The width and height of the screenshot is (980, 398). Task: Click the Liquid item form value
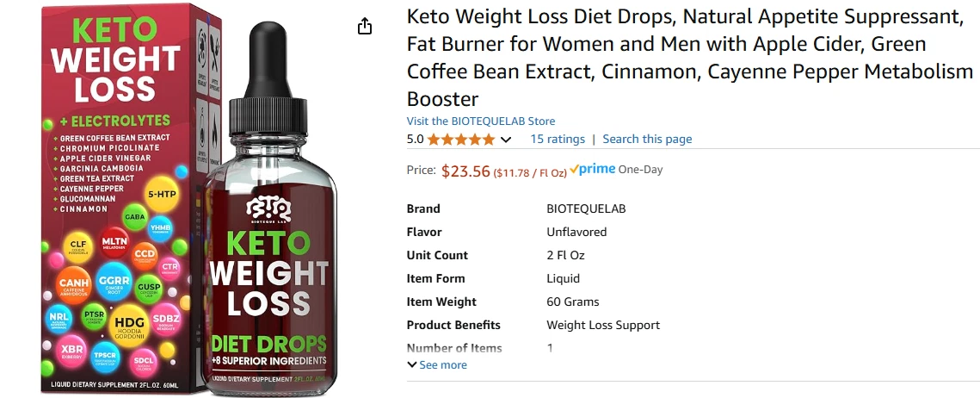(x=564, y=278)
